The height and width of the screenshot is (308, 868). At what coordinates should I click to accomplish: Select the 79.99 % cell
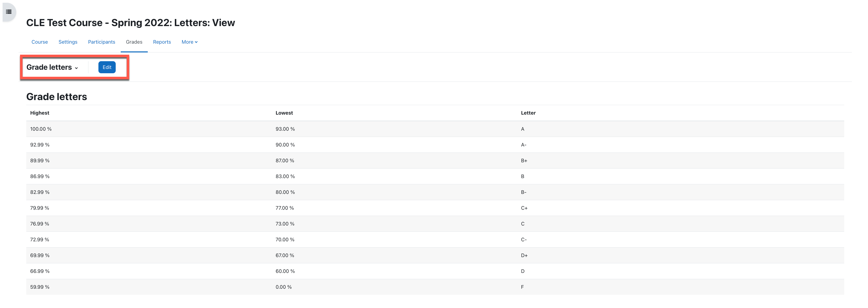click(x=39, y=208)
